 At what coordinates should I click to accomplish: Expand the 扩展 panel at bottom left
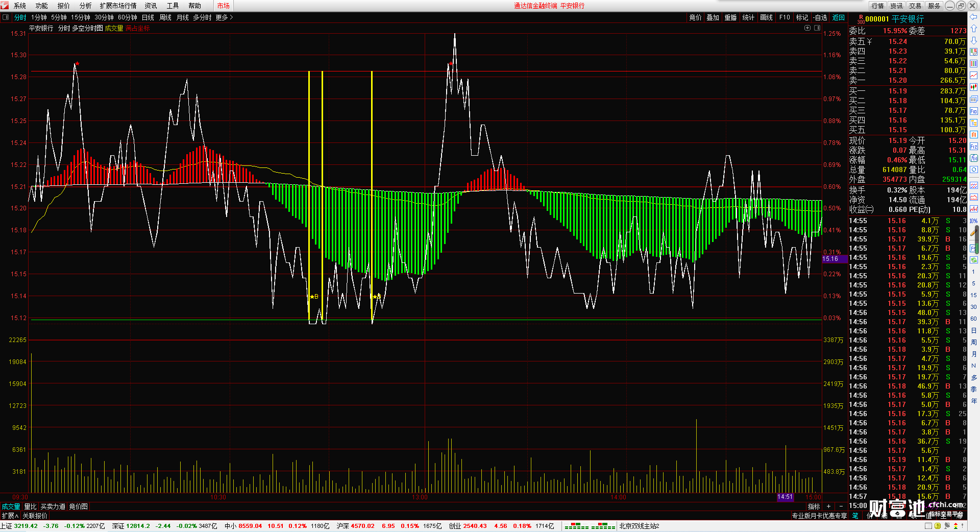click(x=10, y=516)
